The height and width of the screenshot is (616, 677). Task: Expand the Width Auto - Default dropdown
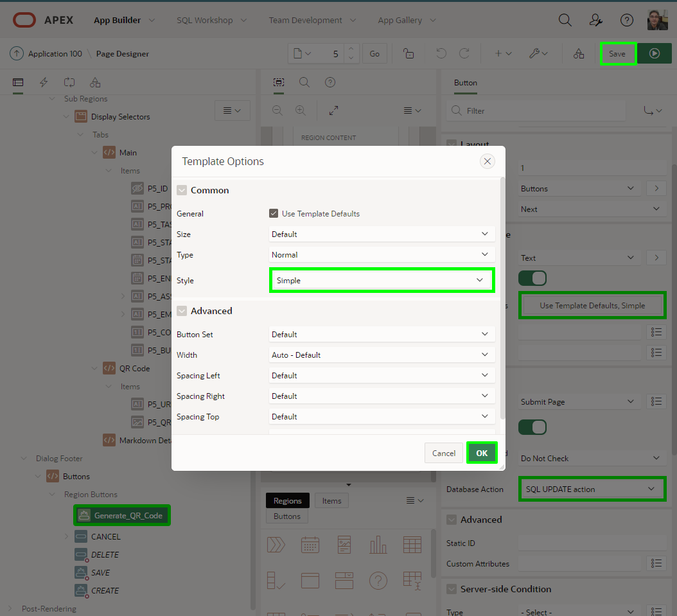click(x=382, y=355)
